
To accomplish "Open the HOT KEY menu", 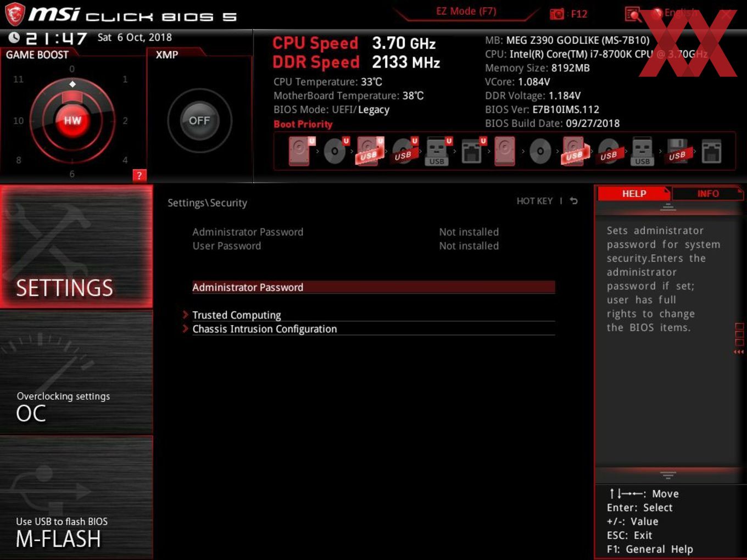I will [x=534, y=201].
